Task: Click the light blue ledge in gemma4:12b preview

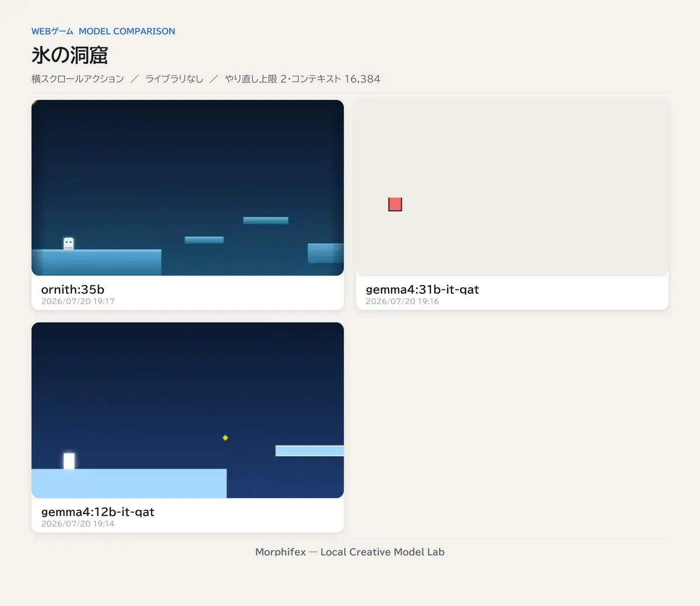Action: coord(309,451)
